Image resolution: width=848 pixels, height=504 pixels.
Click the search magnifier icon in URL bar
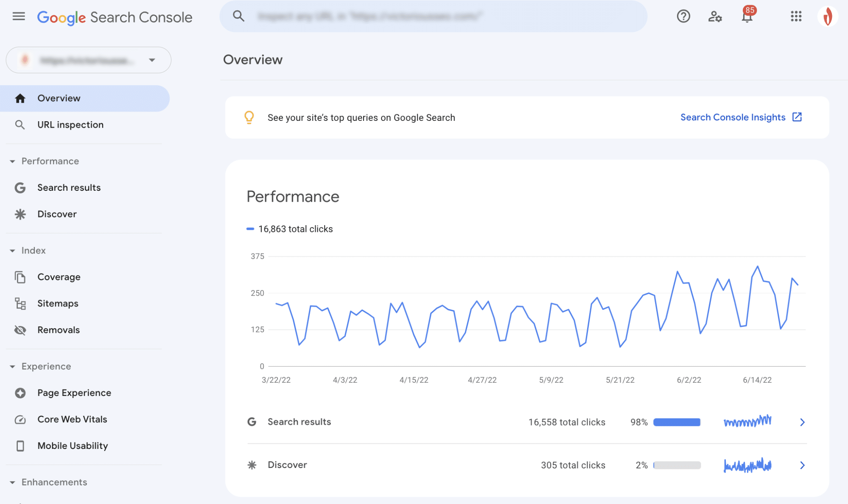click(x=238, y=16)
